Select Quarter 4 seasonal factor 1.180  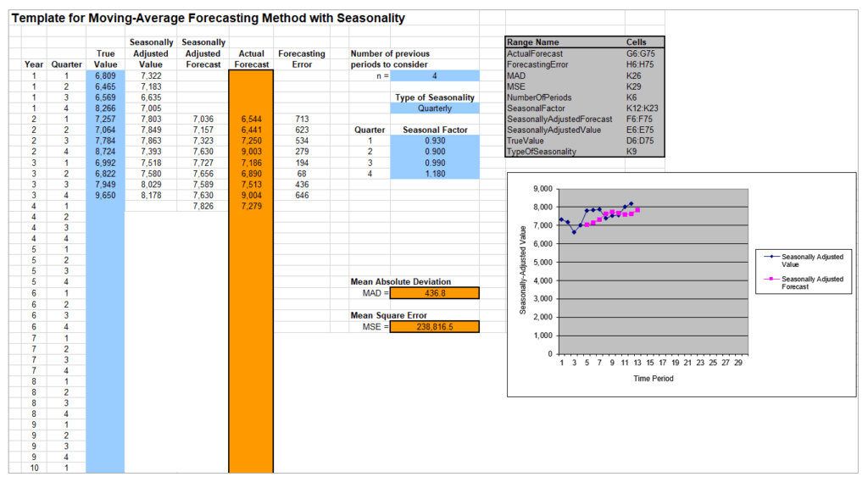pyautogui.click(x=434, y=174)
